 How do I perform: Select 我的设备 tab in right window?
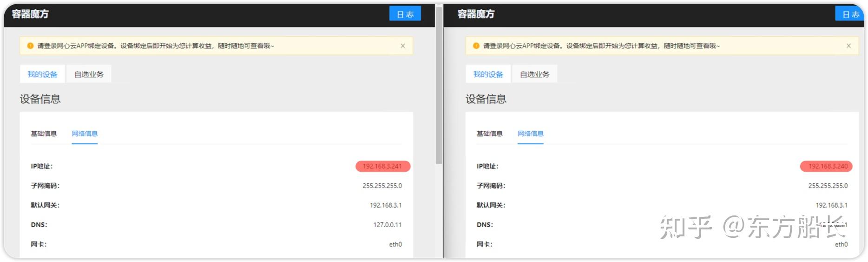pyautogui.click(x=488, y=74)
